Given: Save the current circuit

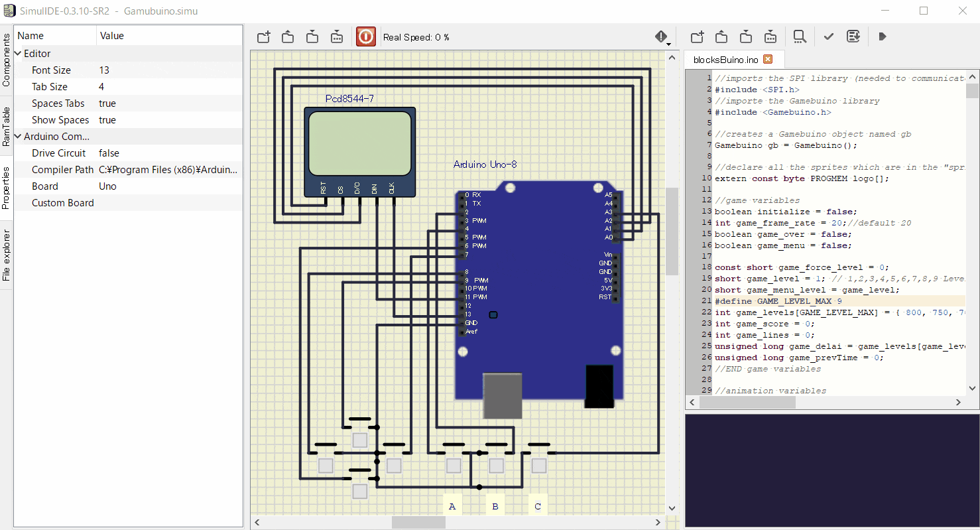Looking at the screenshot, I should tap(312, 36).
